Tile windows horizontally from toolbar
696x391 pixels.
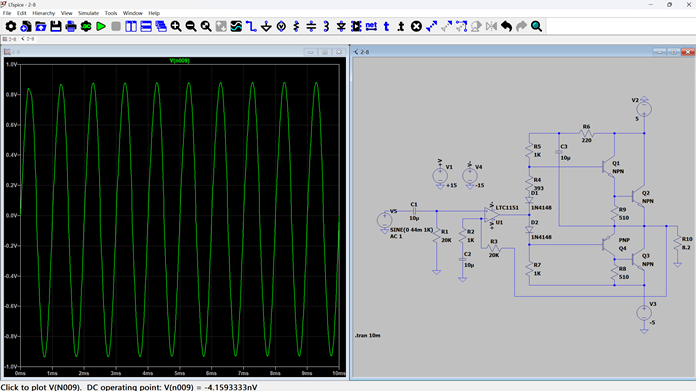146,27
